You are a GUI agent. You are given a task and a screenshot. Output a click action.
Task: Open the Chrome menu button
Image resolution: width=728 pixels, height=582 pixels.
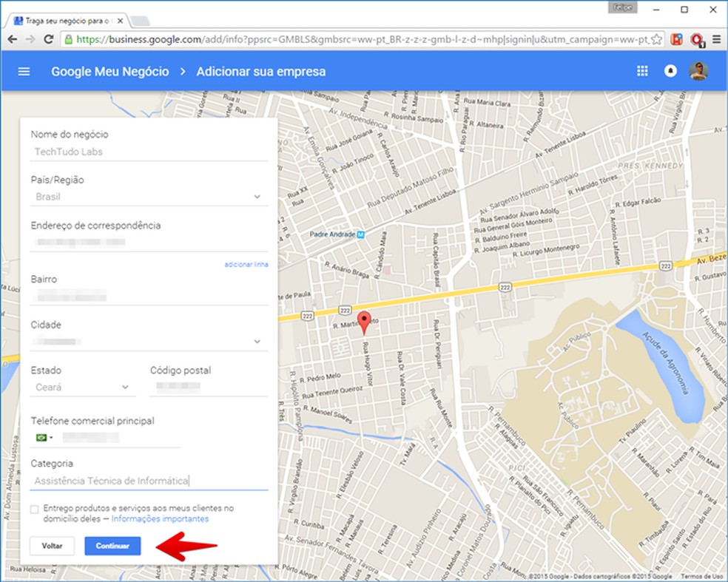[x=716, y=39]
